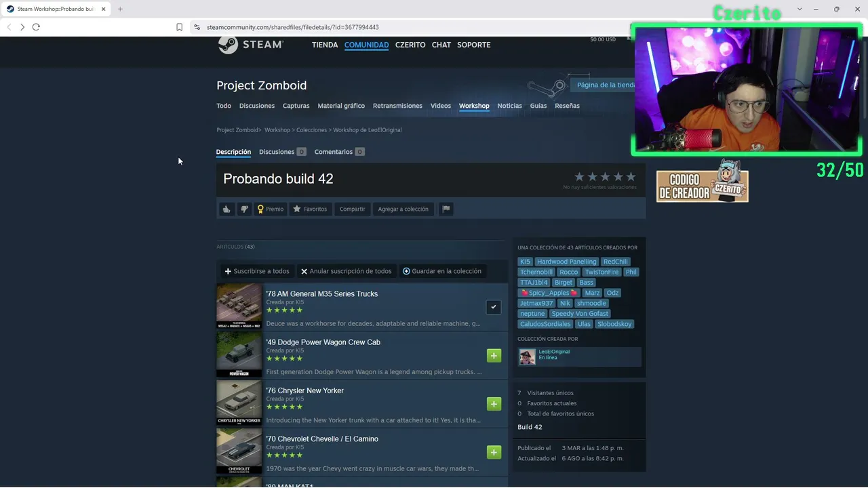Open the TIENDA menu
This screenshot has width=868, height=488.
325,45
